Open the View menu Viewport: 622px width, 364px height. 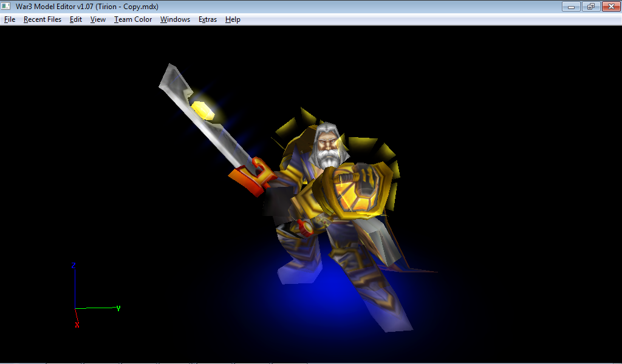(x=98, y=19)
